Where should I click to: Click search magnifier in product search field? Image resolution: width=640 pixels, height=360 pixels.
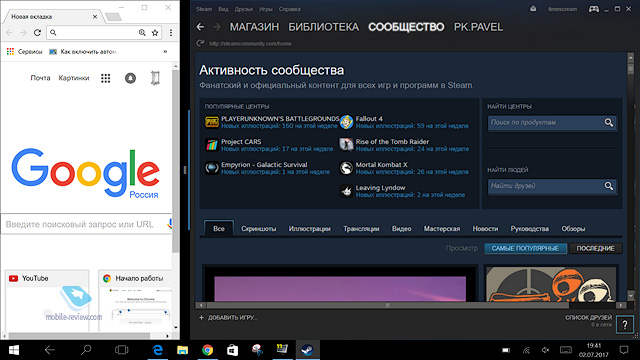(x=609, y=122)
